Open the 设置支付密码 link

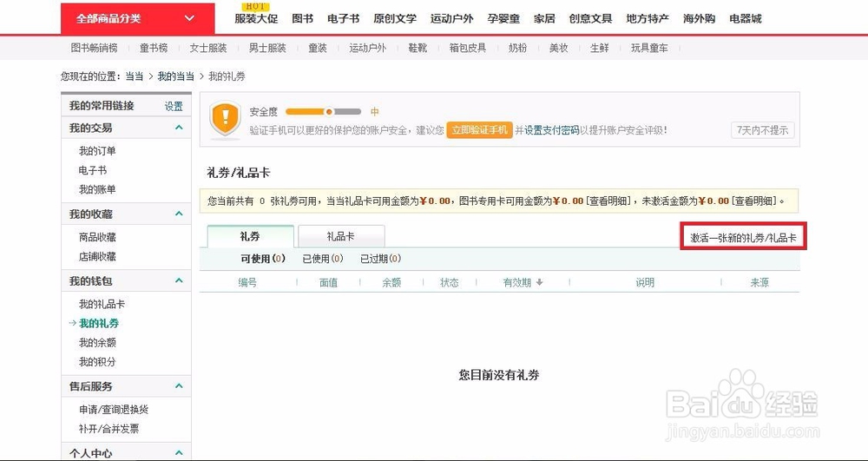point(552,130)
